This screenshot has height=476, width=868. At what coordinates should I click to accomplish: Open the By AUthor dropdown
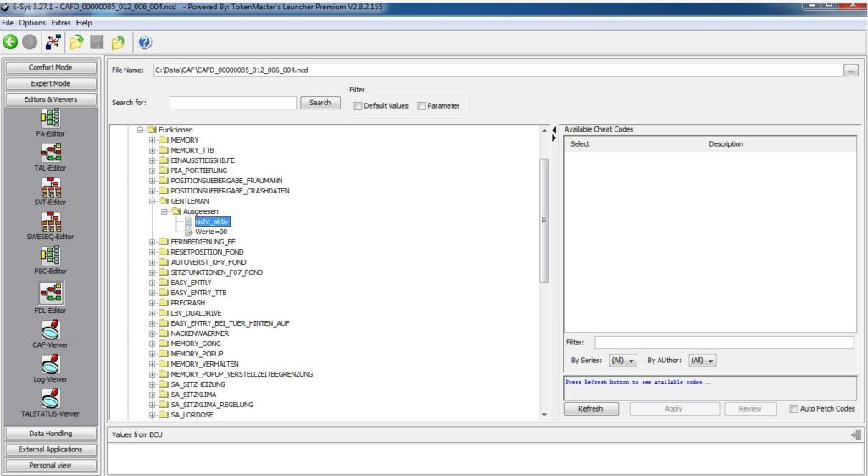tap(702, 361)
